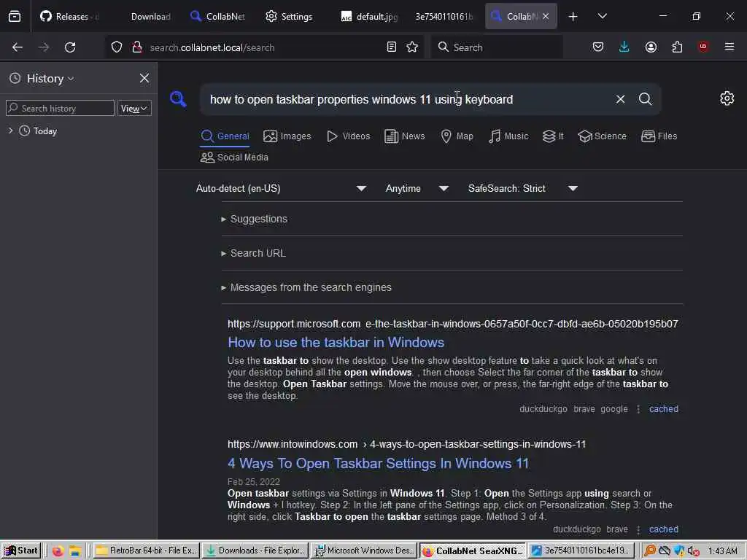Image resolution: width=747 pixels, height=560 pixels.
Task: Submit search with magnifier button
Action: click(646, 99)
